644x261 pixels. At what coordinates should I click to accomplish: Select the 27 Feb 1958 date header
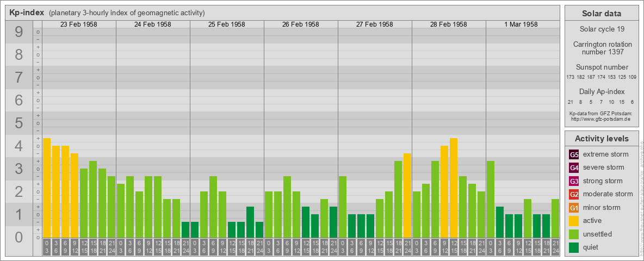(x=375, y=24)
